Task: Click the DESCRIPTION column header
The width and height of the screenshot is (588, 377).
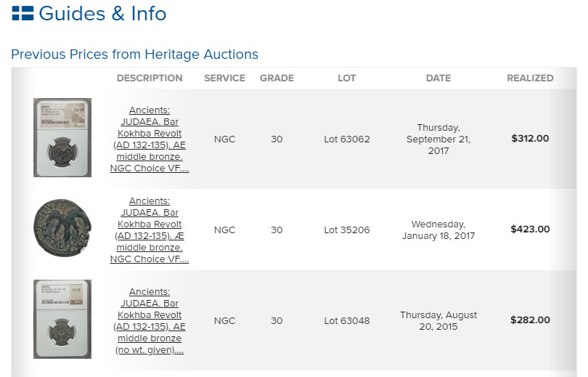Action: pos(150,78)
